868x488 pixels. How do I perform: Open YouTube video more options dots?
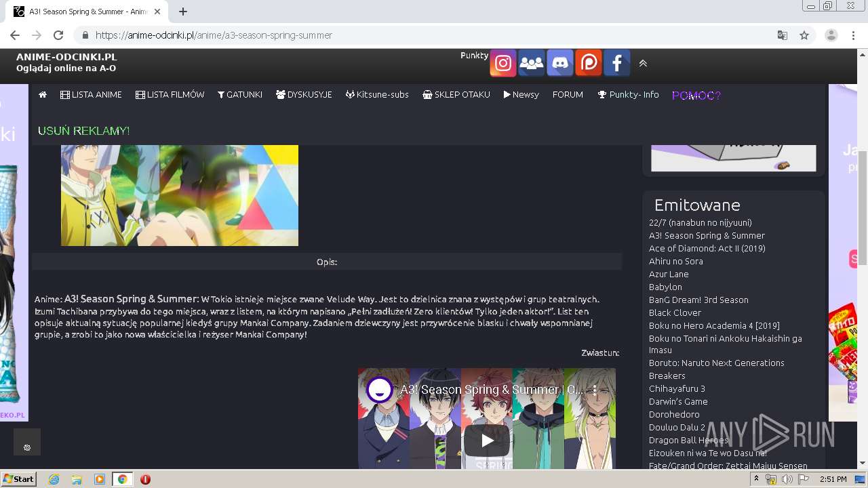coord(595,390)
